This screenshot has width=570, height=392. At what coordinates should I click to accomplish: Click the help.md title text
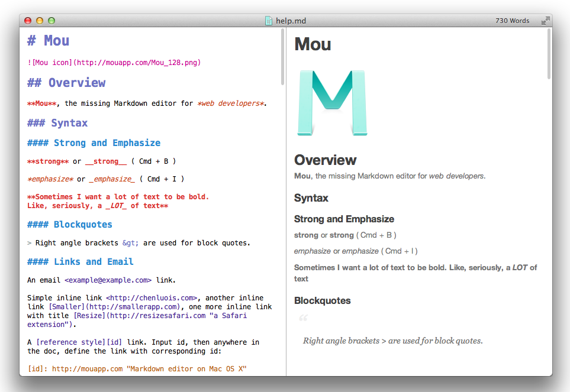[291, 21]
